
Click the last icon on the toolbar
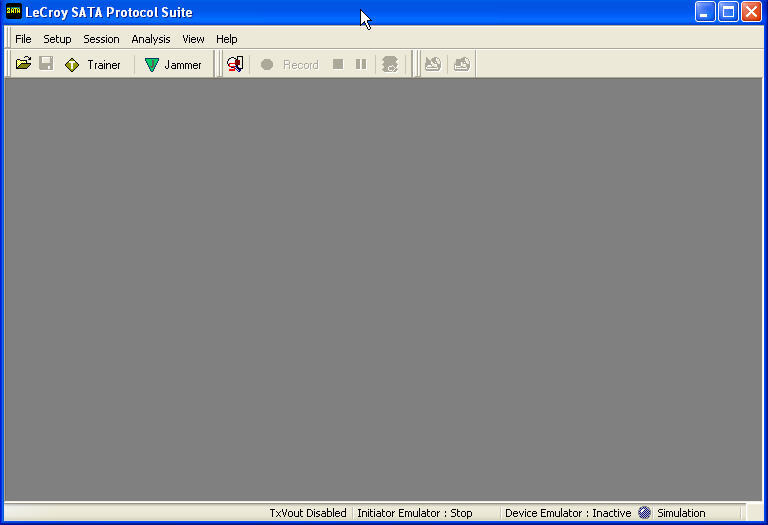(461, 64)
